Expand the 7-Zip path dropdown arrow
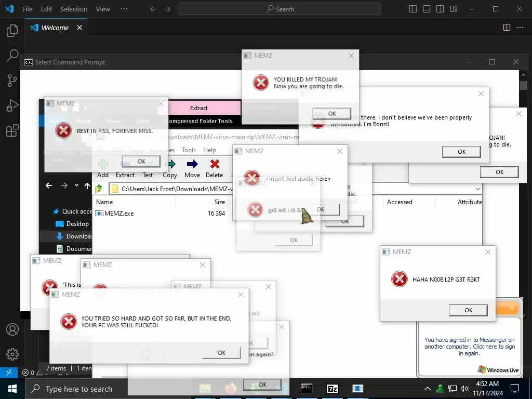The height and width of the screenshot is (399, 532). pyautogui.click(x=478, y=189)
